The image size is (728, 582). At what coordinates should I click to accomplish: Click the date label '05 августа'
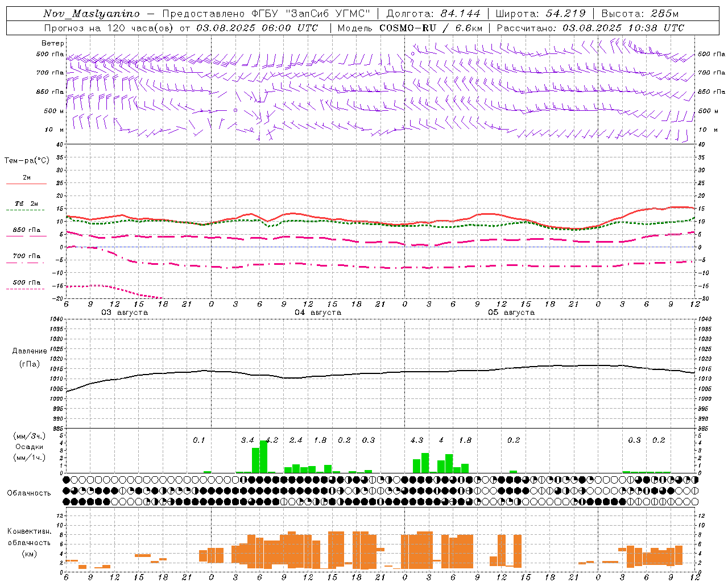(511, 313)
